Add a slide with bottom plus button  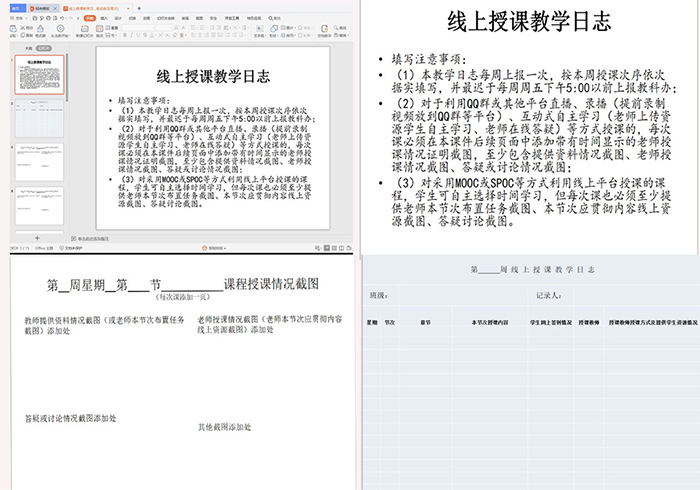coord(38,237)
